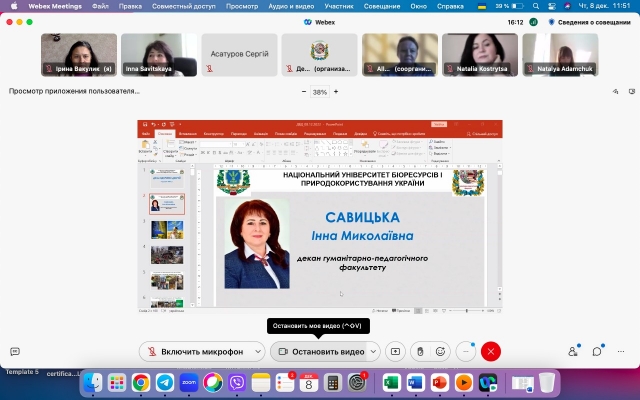The height and width of the screenshot is (400, 640).
Task: Click the Spotlight search icon in menu bar
Action: click(x=536, y=6)
